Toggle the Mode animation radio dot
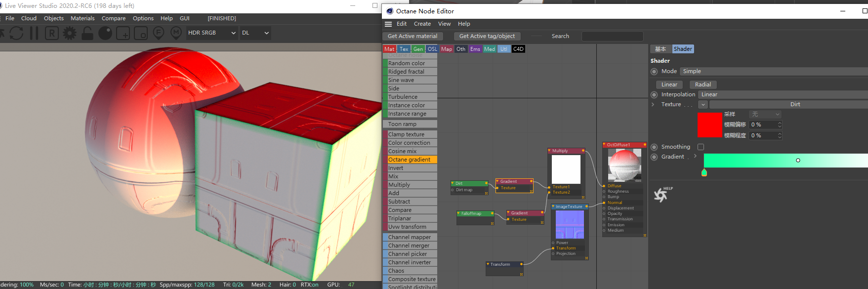Viewport: 868px width, 289px height. tap(654, 71)
